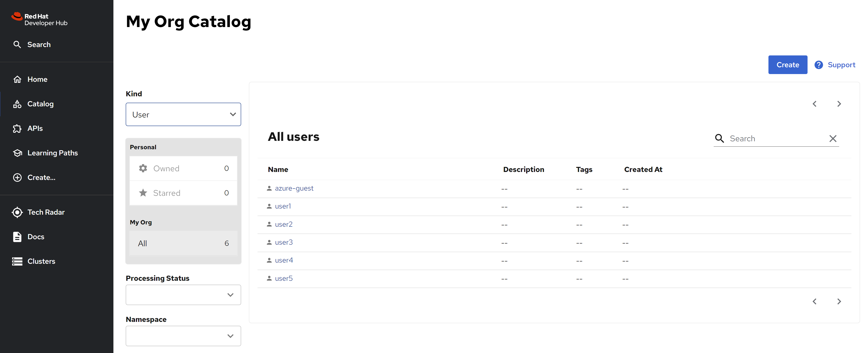
Task: Click the Support help icon
Action: click(819, 65)
